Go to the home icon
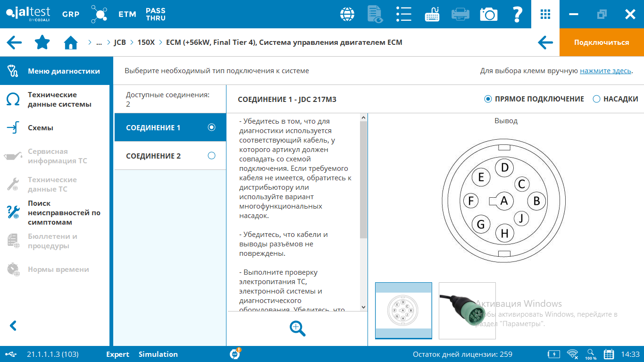Image resolution: width=644 pixels, height=362 pixels. click(x=71, y=42)
